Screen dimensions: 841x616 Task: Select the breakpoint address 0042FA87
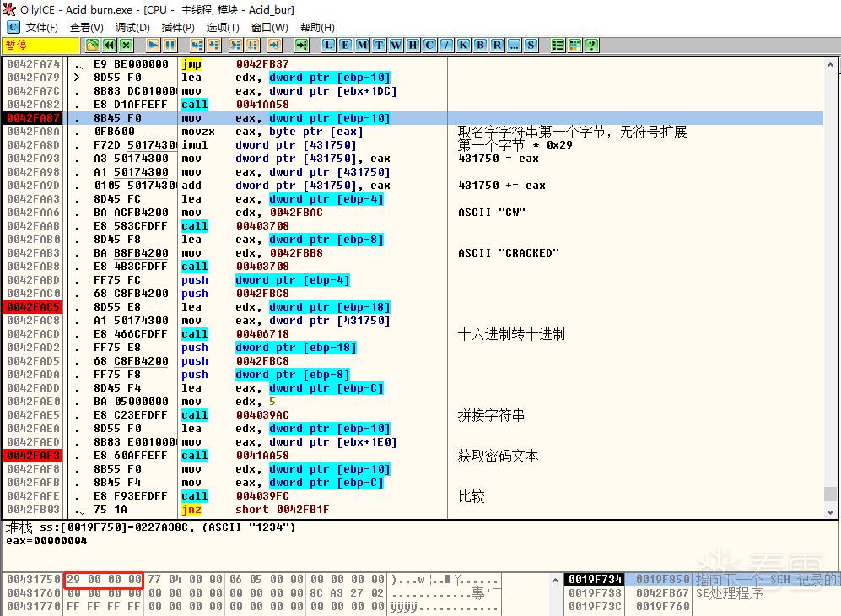pyautogui.click(x=33, y=118)
